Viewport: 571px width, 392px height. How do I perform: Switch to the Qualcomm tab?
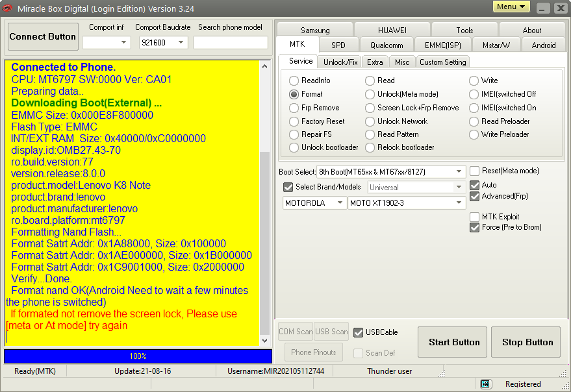(x=387, y=45)
